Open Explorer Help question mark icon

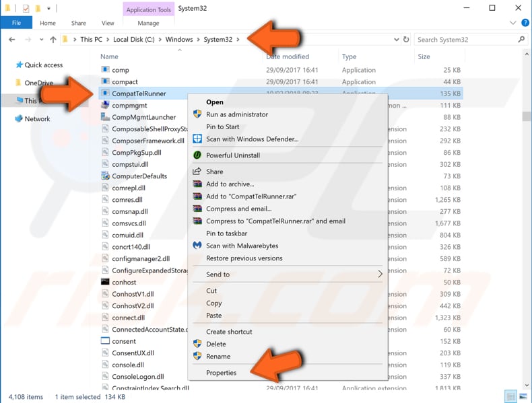(525, 23)
